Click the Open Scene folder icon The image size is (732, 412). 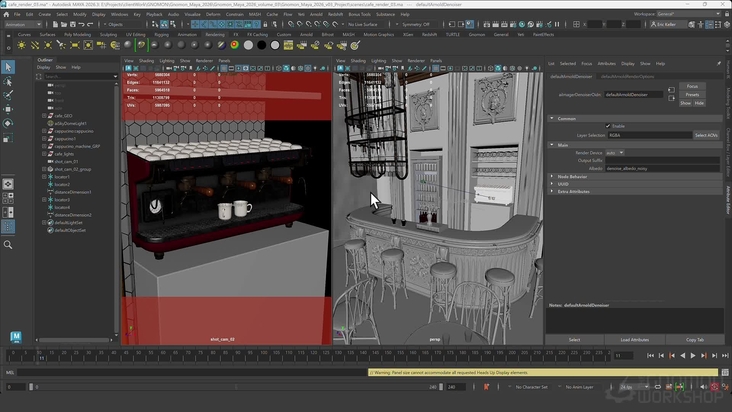[63, 24]
